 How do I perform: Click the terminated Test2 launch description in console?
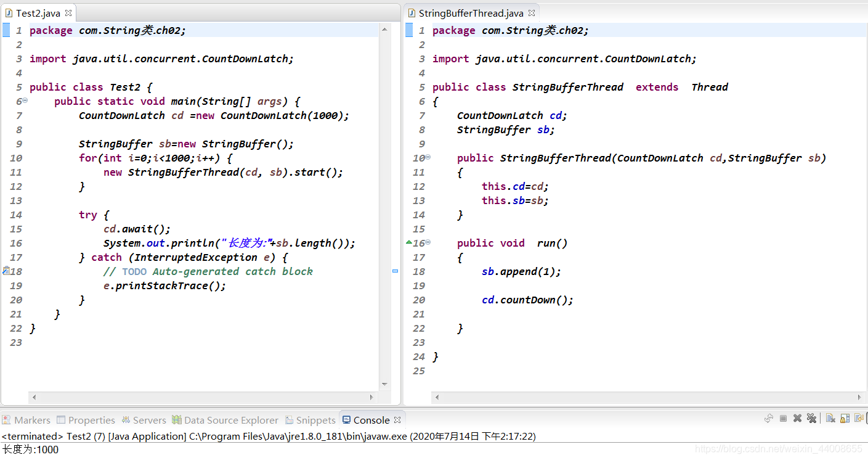pyautogui.click(x=269, y=436)
